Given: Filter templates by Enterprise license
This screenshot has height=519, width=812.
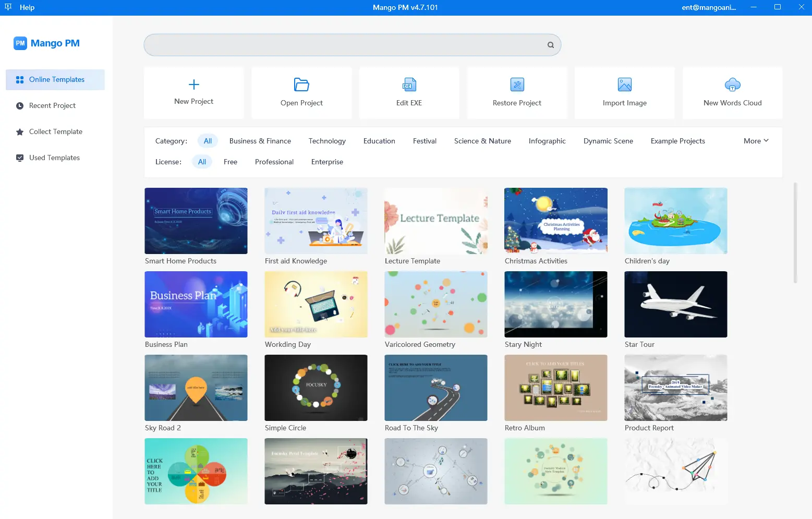Looking at the screenshot, I should (327, 162).
